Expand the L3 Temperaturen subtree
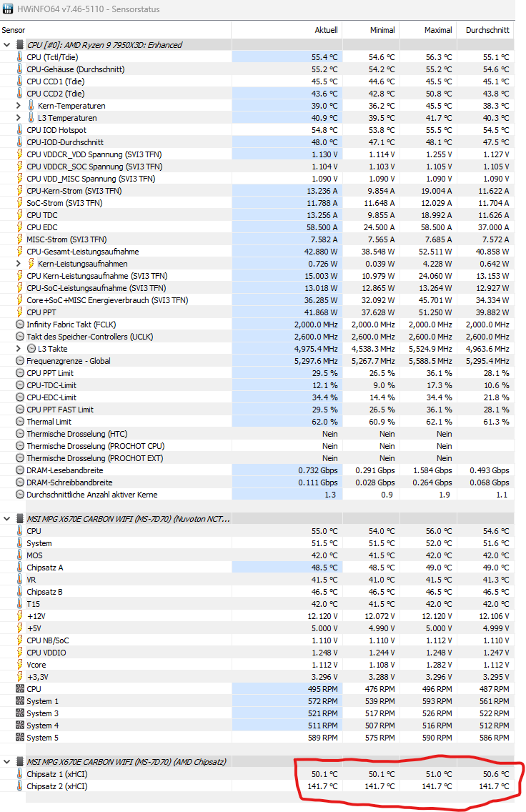 [19, 118]
